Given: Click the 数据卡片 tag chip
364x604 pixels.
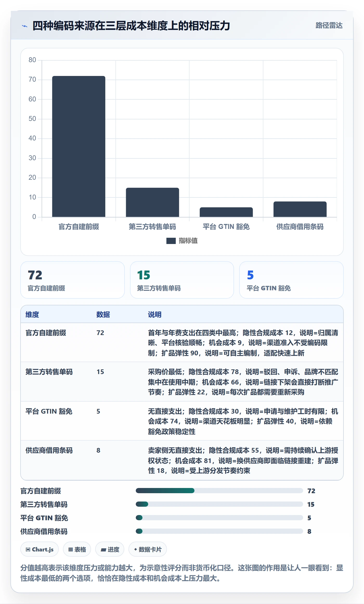Looking at the screenshot, I should coord(148,549).
